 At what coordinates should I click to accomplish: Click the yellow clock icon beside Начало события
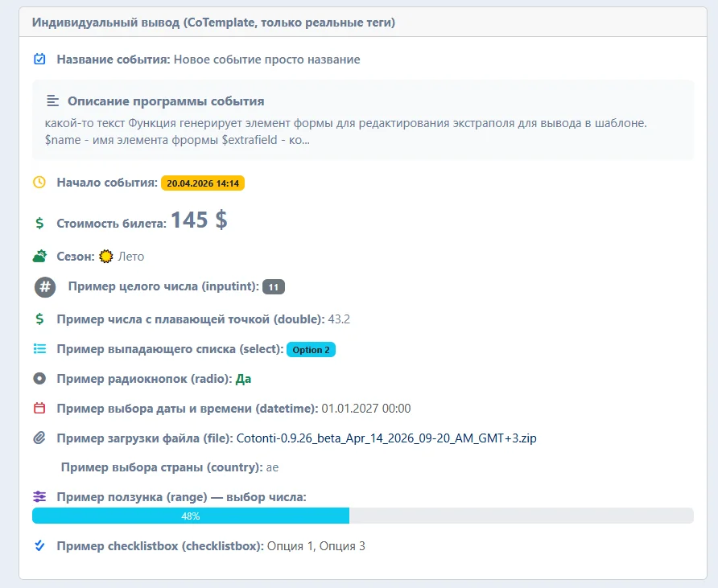pos(39,182)
